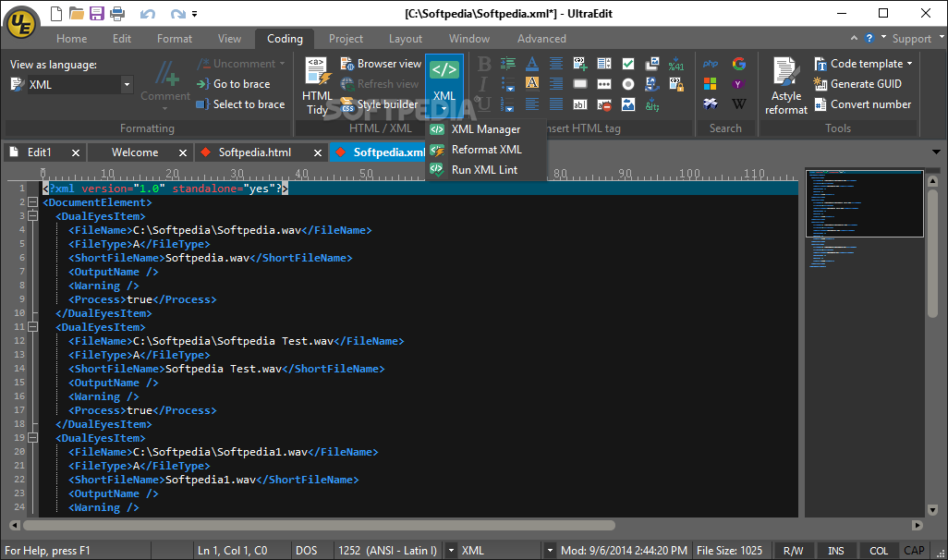Insert a password field (three dots) icon
This screenshot has width=948, height=560.
(x=604, y=84)
